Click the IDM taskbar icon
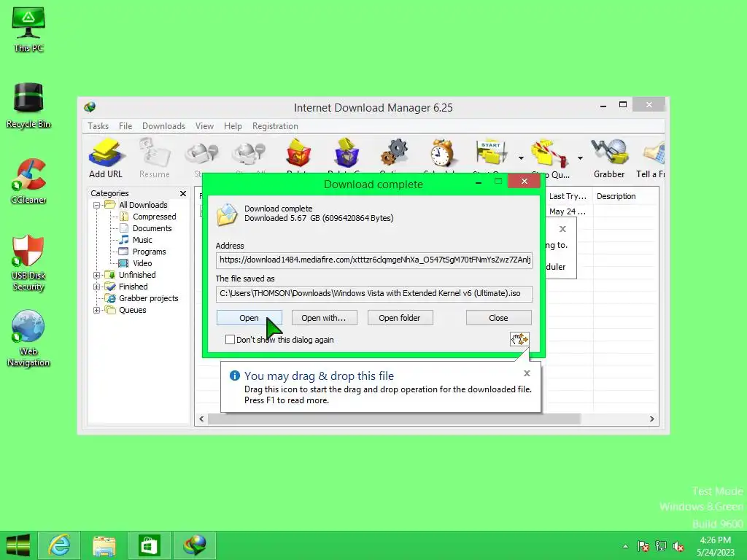The width and height of the screenshot is (747, 560). click(x=194, y=545)
